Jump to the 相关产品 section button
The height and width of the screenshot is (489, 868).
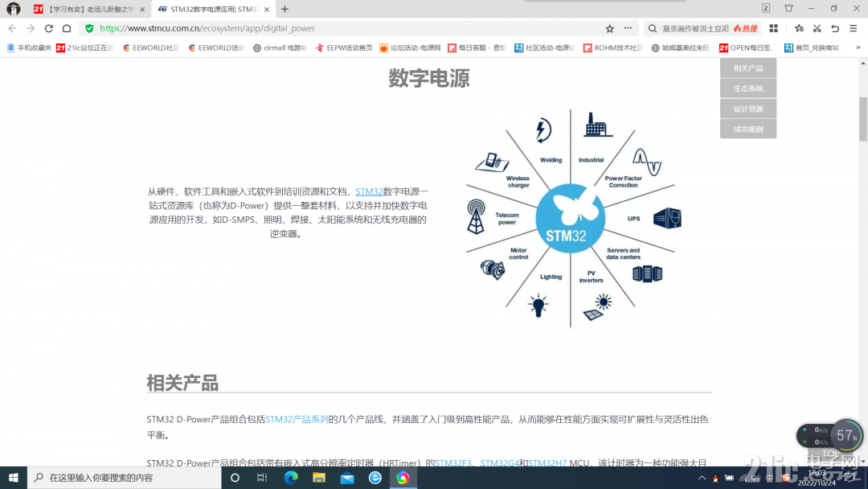(x=748, y=68)
